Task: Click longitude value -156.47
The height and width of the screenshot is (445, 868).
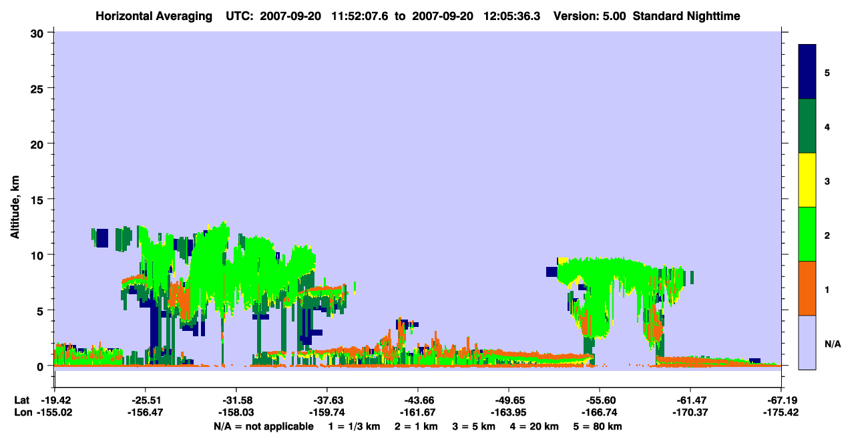Action: coord(145,413)
